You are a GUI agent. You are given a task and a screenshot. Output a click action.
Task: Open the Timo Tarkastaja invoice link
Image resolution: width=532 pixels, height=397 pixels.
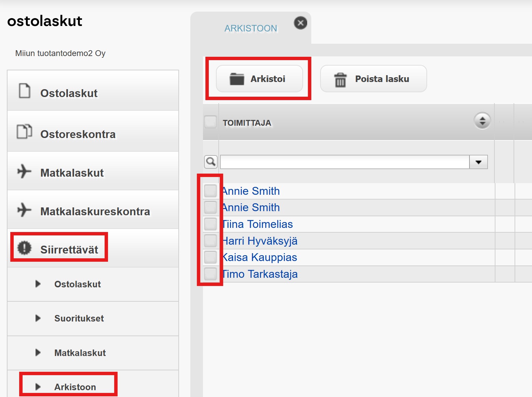coord(260,274)
